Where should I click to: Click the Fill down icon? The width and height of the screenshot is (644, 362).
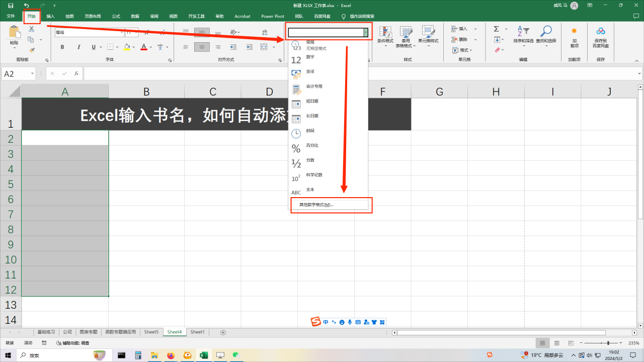(x=497, y=39)
